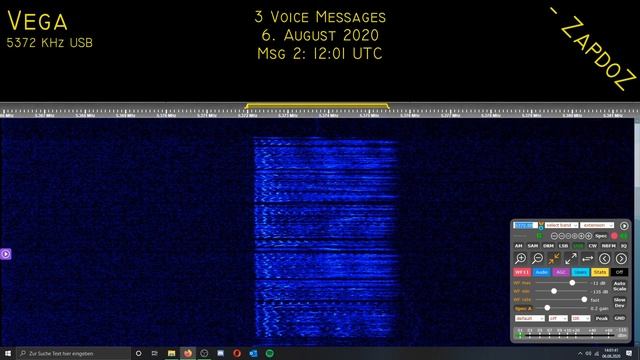
Task: Open the third dropdown beside Peak
Action: pos(581,318)
